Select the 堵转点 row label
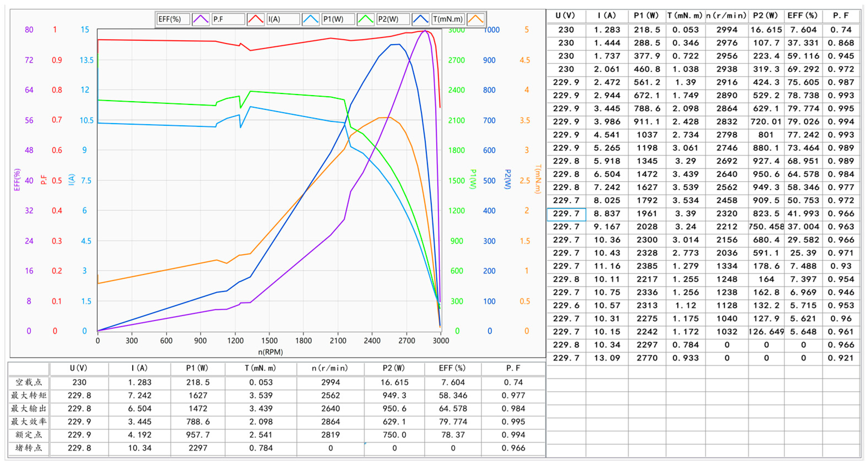The width and height of the screenshot is (868, 466). tap(29, 448)
